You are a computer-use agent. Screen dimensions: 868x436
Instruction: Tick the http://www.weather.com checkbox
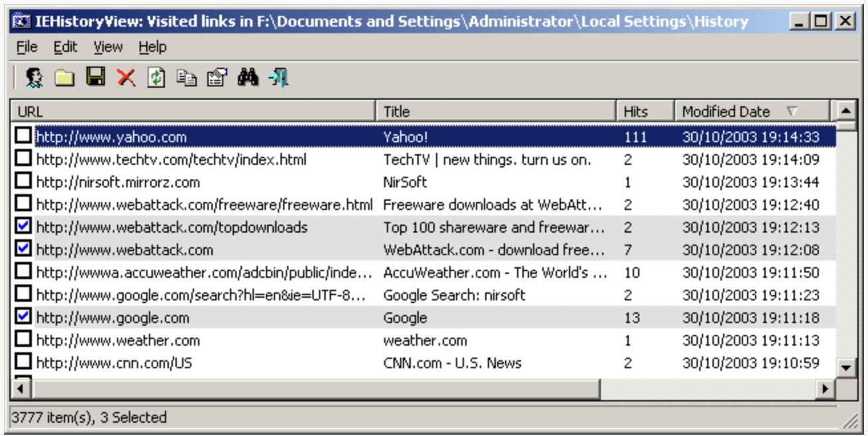(24, 339)
